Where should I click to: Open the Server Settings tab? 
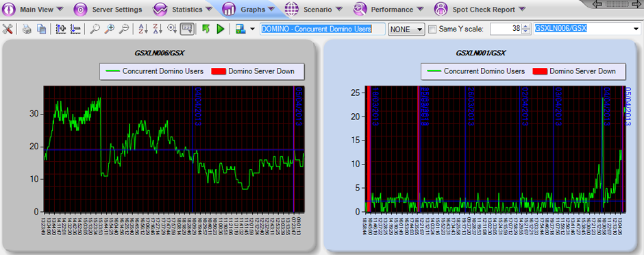pos(117,9)
